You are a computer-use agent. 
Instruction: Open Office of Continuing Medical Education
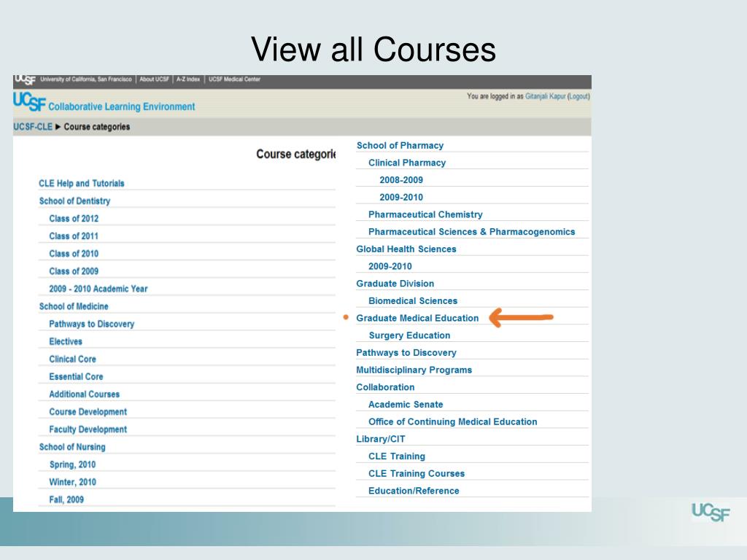(x=452, y=422)
